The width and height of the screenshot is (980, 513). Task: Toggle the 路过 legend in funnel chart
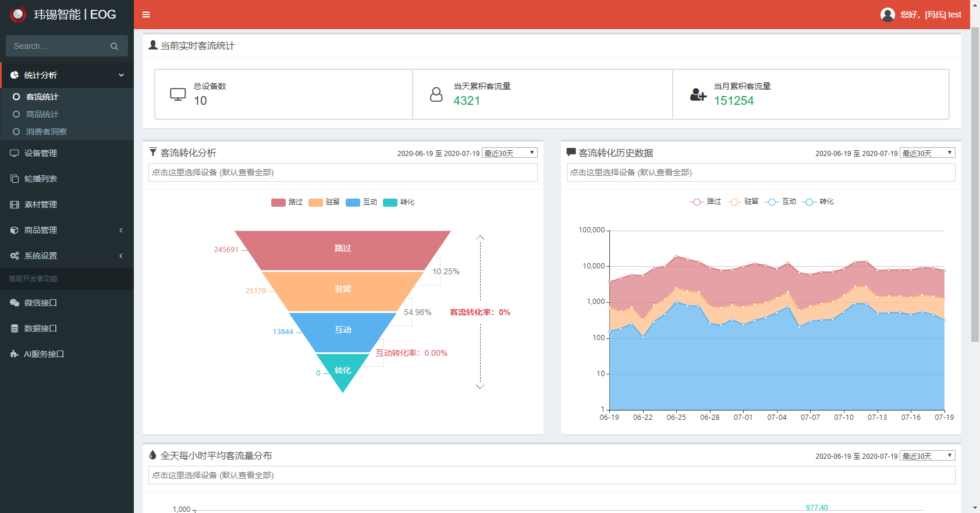click(x=287, y=202)
